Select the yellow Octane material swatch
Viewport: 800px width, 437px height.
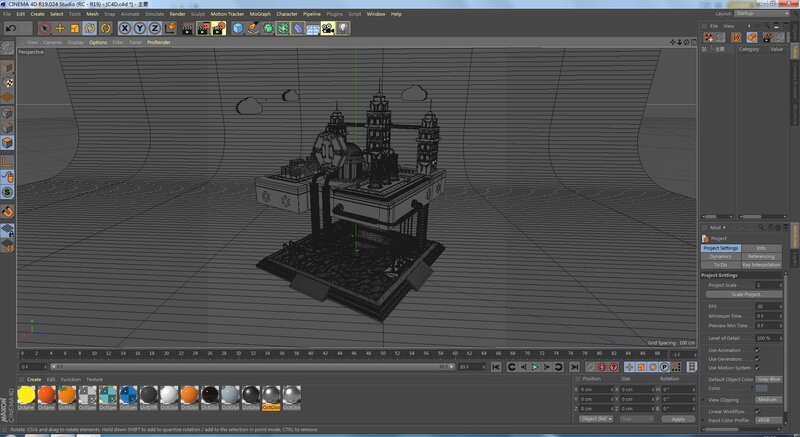pyautogui.click(x=26, y=395)
